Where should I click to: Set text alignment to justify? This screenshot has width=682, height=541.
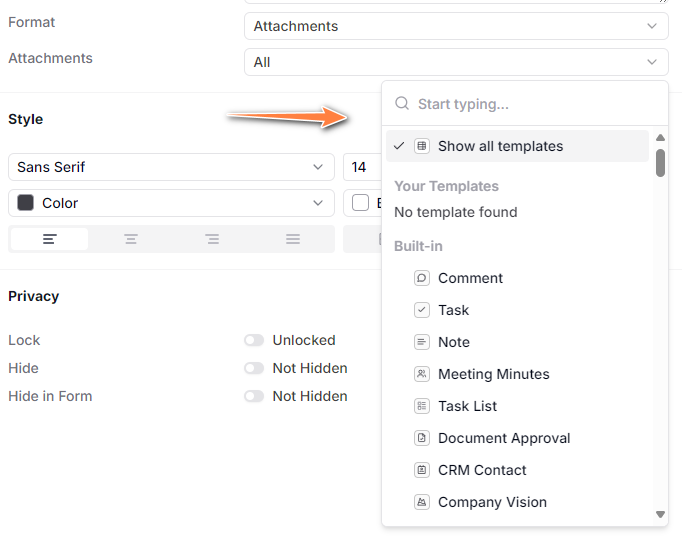coord(293,239)
